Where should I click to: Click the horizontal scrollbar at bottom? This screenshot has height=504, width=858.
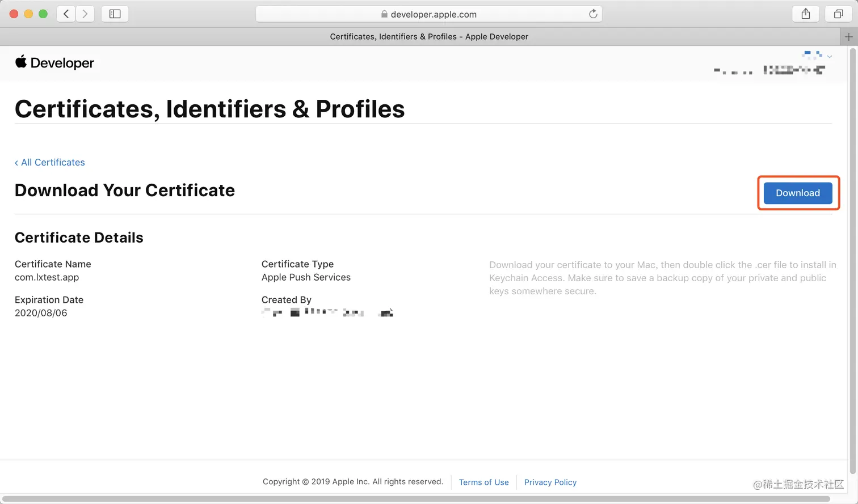[x=416, y=499]
